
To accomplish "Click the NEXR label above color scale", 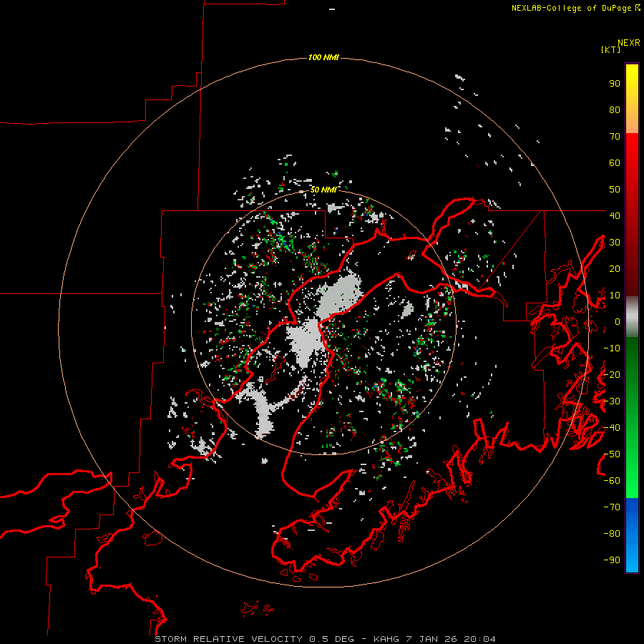I will click(628, 43).
